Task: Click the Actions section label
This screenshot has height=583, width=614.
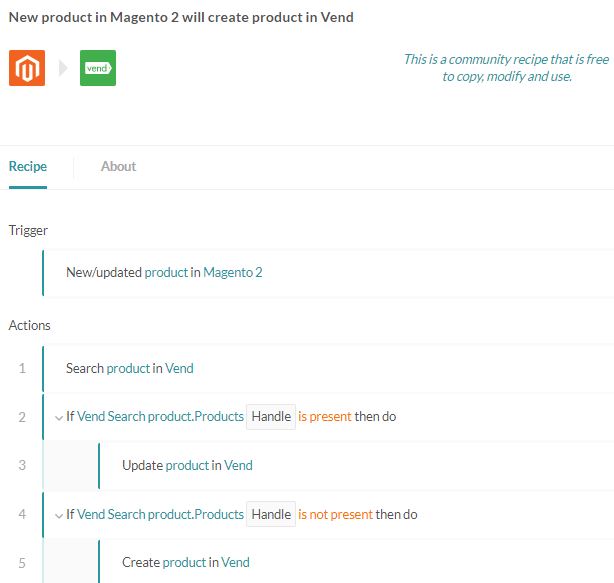Action: [x=29, y=325]
